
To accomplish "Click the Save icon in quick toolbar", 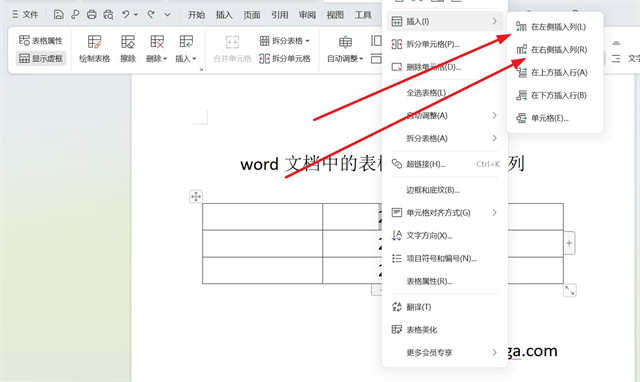I will pyautogui.click(x=58, y=15).
